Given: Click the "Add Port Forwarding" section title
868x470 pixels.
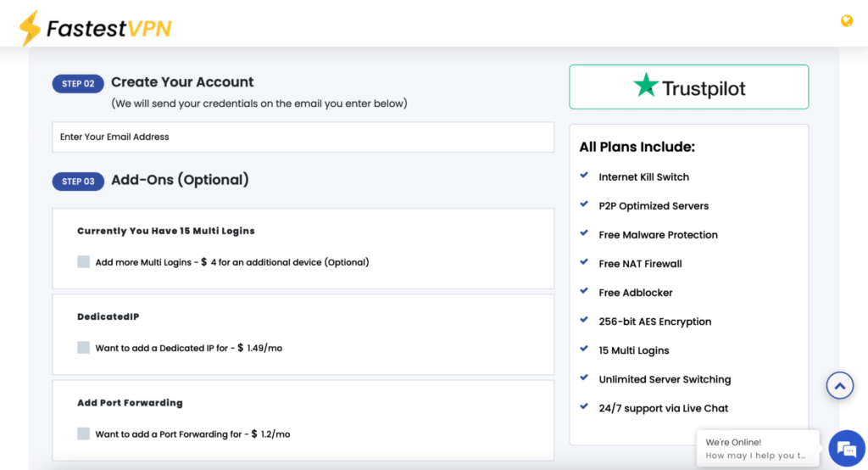Looking at the screenshot, I should point(130,403).
